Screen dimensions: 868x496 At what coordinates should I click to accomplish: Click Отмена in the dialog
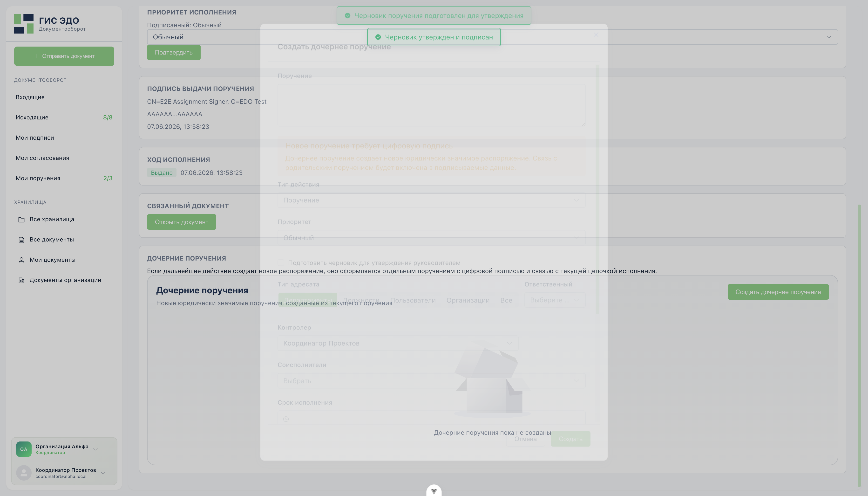coord(525,439)
